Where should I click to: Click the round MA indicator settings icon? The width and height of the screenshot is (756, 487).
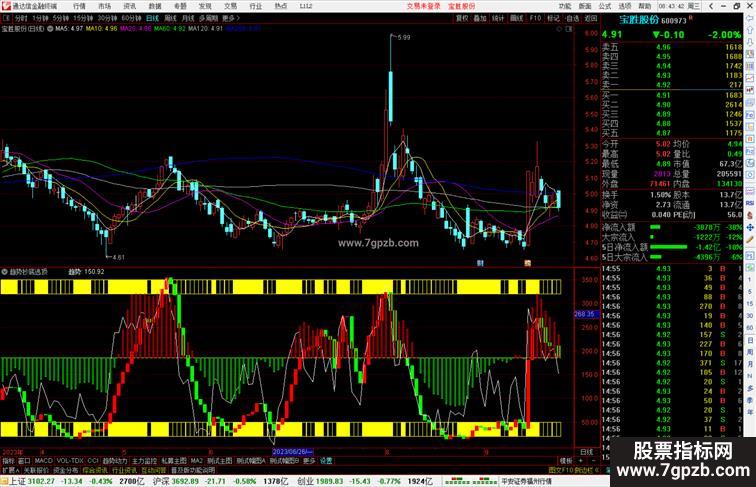pos(50,29)
